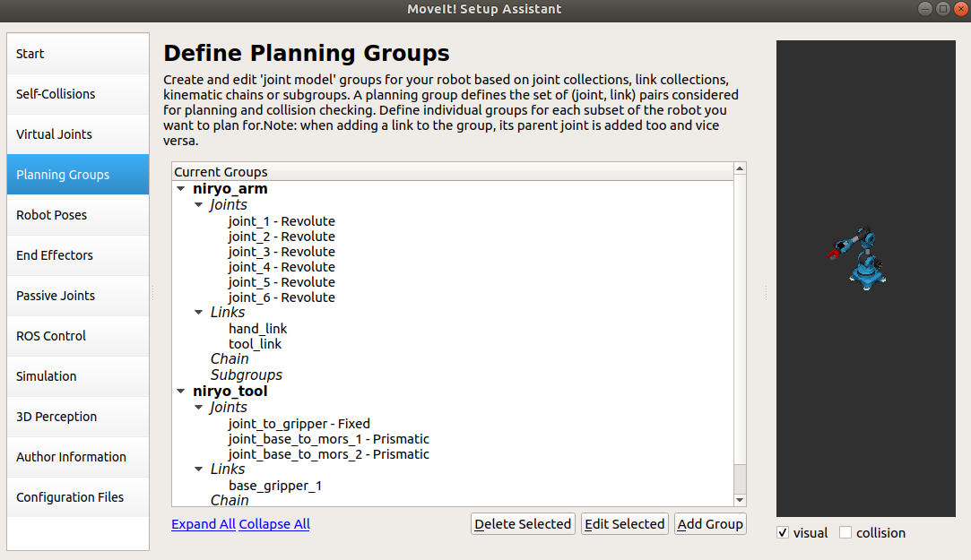971x560 pixels.
Task: Select Chain under niryo_tool
Action: [x=230, y=500]
